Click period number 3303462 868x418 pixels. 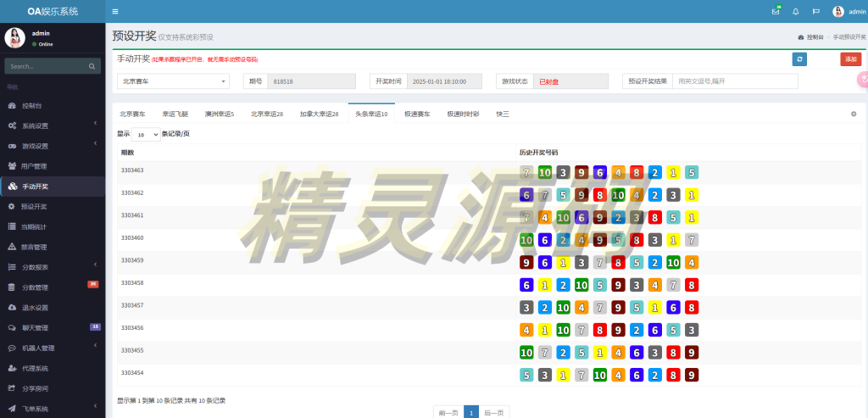(132, 192)
